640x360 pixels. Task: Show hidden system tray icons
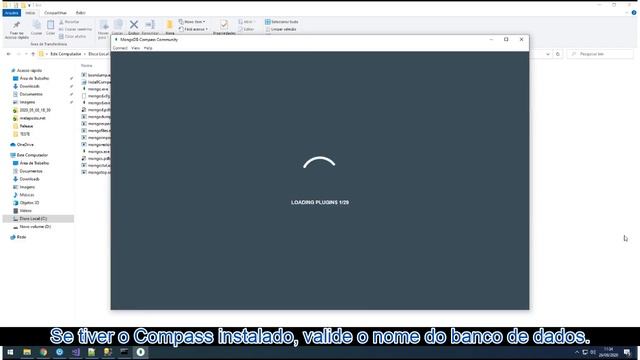pos(577,352)
